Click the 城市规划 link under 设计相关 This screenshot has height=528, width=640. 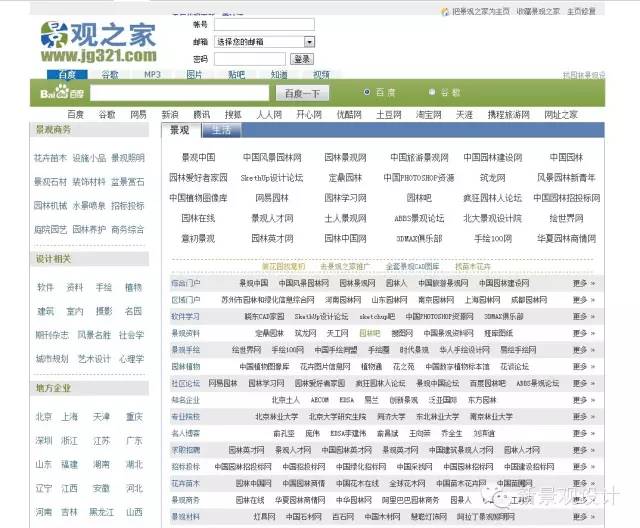click(x=52, y=359)
